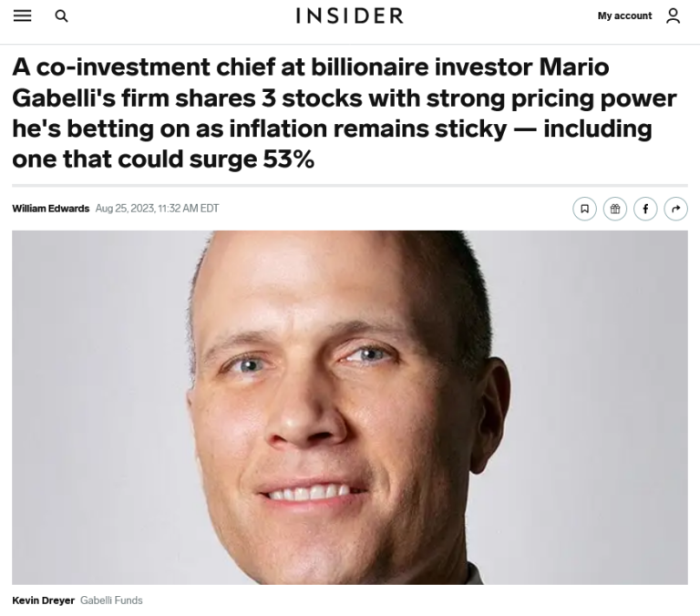This screenshot has height=616, width=700.
Task: Open author William Edwards' profile
Action: click(x=50, y=209)
